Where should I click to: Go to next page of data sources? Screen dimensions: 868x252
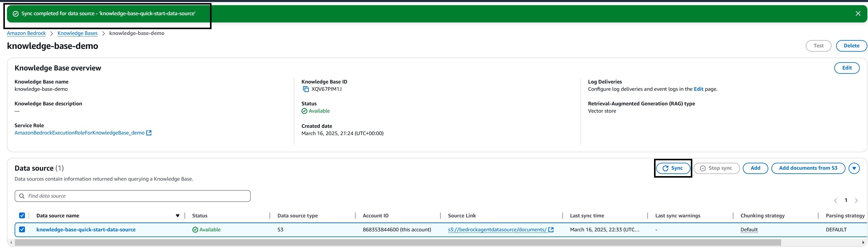[x=856, y=200]
